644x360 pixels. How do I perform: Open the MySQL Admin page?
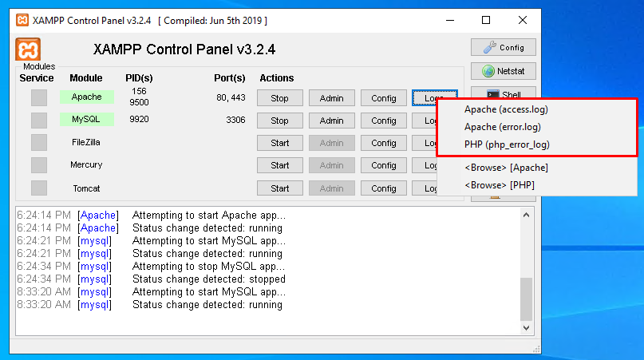[x=331, y=121]
